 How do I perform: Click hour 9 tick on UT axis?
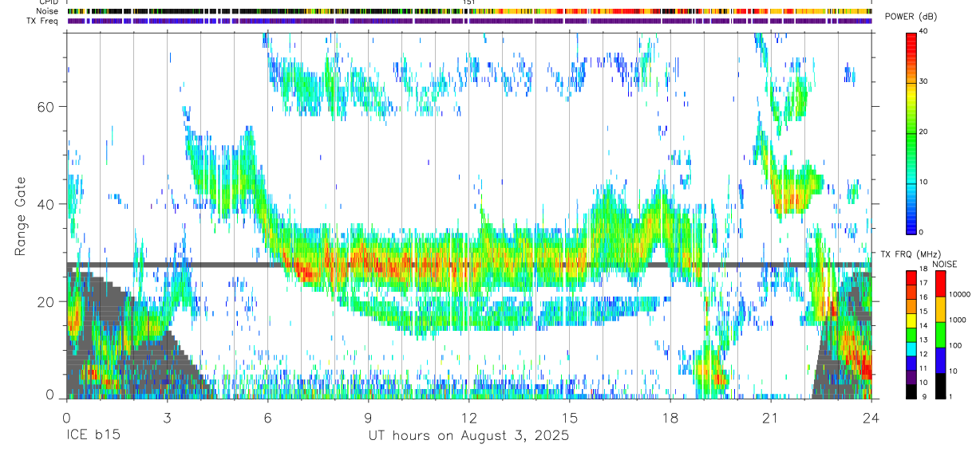coord(368,417)
